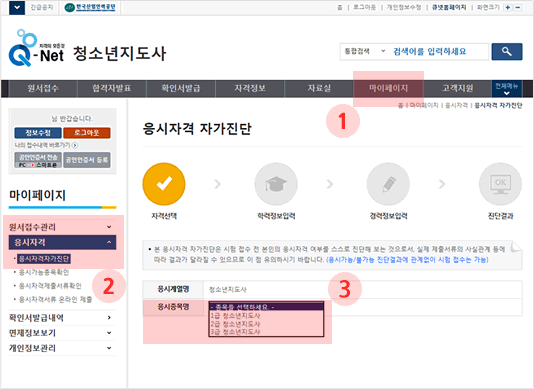Open the 큐넷홈페이지 link

click(x=449, y=7)
